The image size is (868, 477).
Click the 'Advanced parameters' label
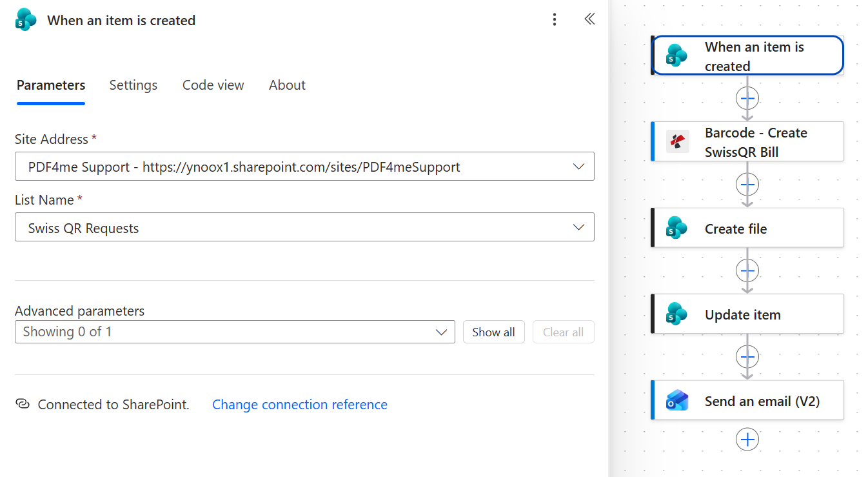pos(80,310)
